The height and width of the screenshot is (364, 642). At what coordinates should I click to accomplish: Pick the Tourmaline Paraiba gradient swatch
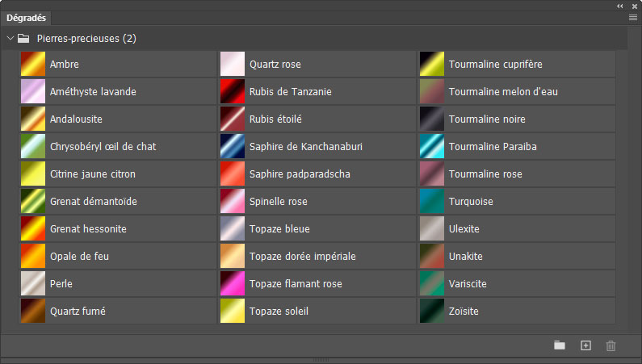(x=432, y=147)
